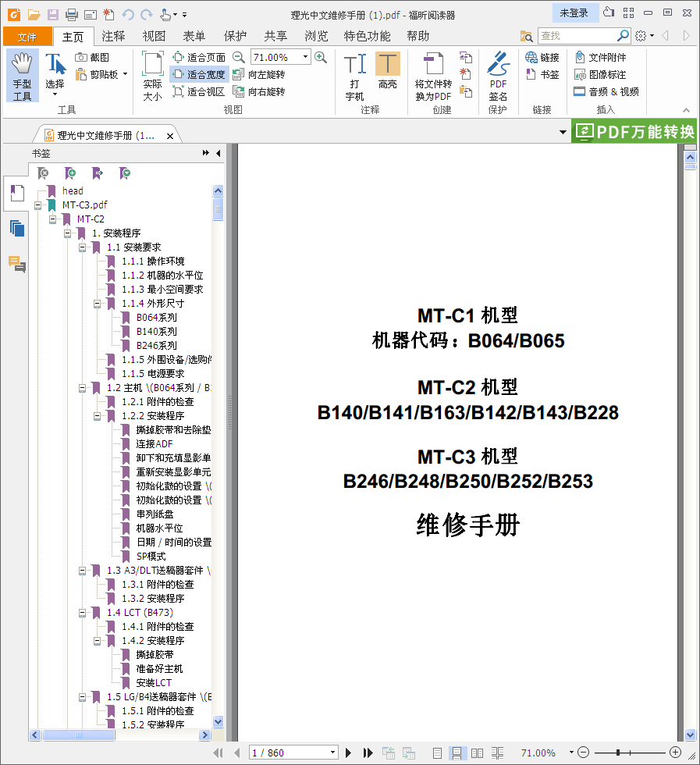The width and height of the screenshot is (700, 765).
Task: Click the add new bookmark icon
Action: pyautogui.click(x=70, y=173)
